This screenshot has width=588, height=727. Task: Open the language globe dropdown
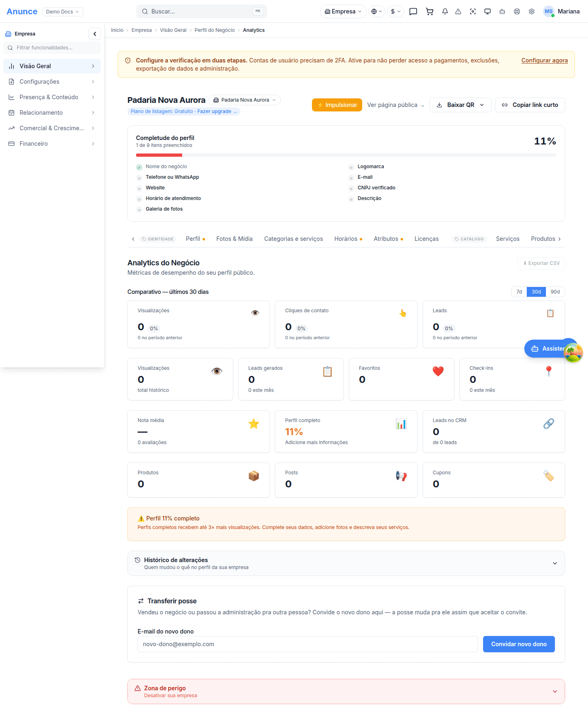coord(376,11)
